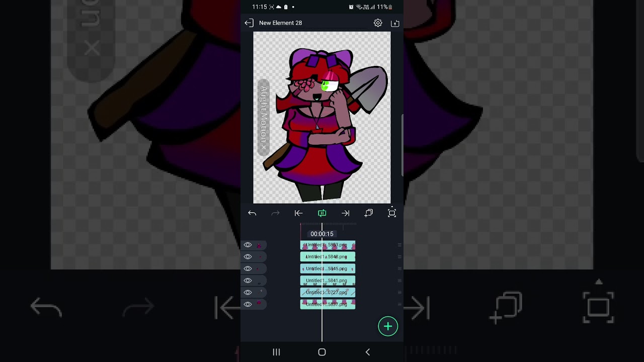This screenshot has width=644, height=362.
Task: Tap the 11:15 clock in status bar
Action: pyautogui.click(x=260, y=7)
